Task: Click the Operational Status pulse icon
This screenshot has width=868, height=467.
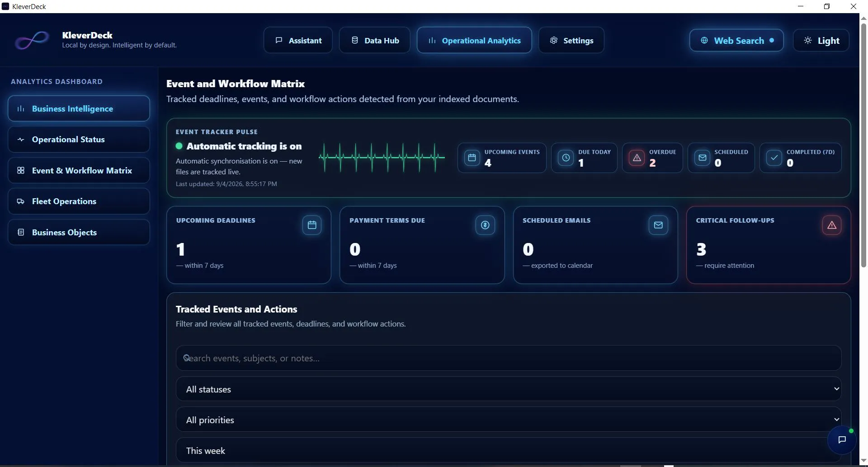Action: (x=21, y=140)
